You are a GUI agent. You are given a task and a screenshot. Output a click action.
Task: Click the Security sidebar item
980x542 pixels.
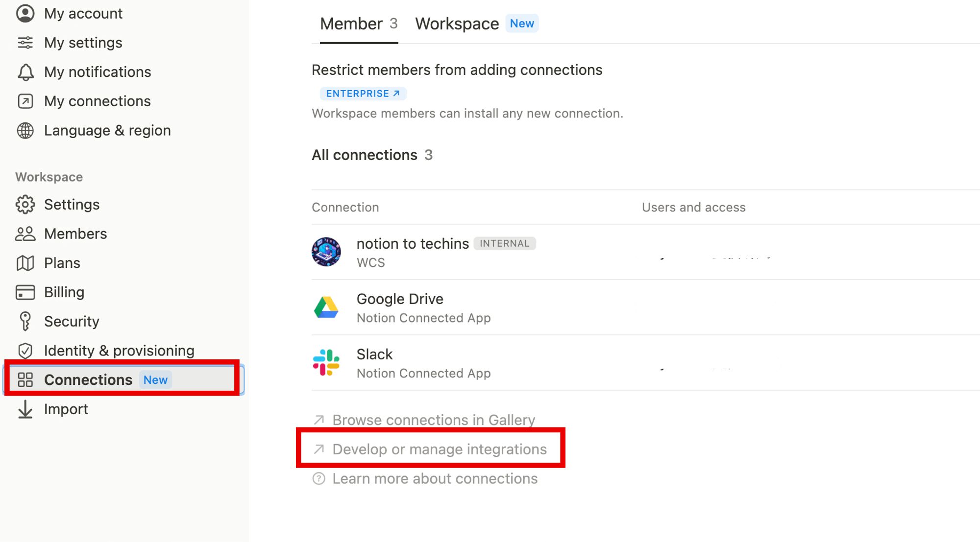coord(72,321)
